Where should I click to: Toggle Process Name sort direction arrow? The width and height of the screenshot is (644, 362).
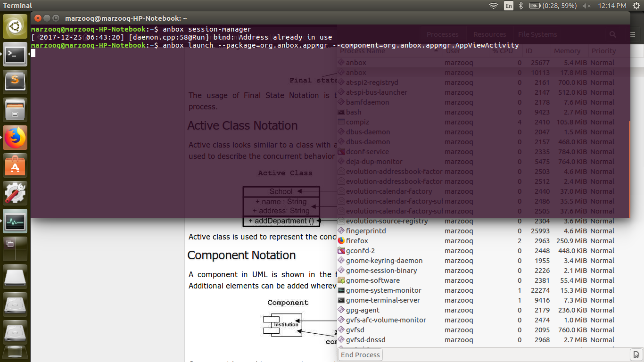436,51
